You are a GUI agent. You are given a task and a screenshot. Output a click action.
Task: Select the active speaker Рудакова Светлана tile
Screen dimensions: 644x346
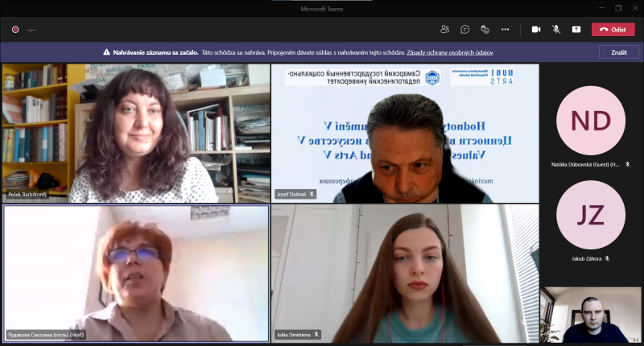136,274
